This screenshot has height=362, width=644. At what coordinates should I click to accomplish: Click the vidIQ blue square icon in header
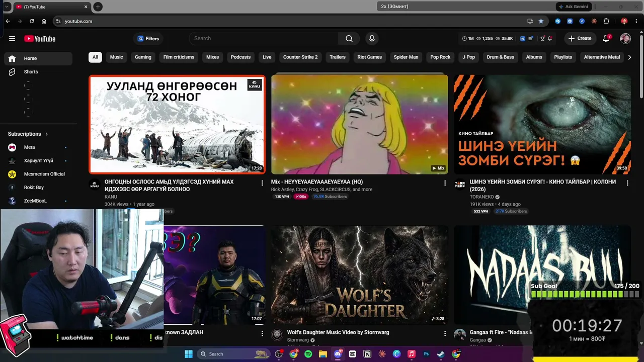[x=523, y=39]
